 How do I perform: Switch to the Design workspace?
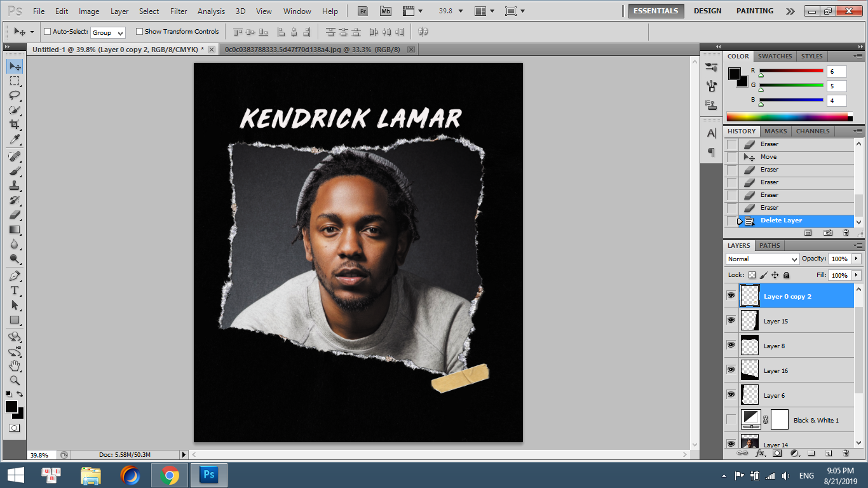707,11
